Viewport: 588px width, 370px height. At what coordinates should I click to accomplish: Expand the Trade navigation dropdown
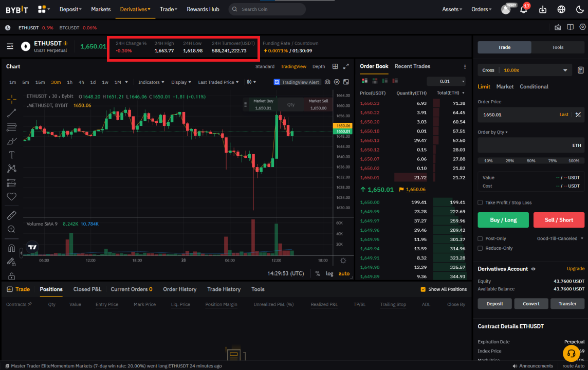tap(169, 9)
